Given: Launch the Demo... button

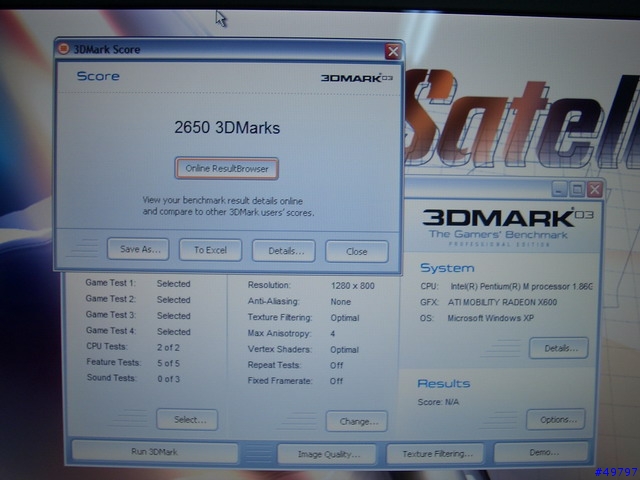Looking at the screenshot, I should [542, 452].
